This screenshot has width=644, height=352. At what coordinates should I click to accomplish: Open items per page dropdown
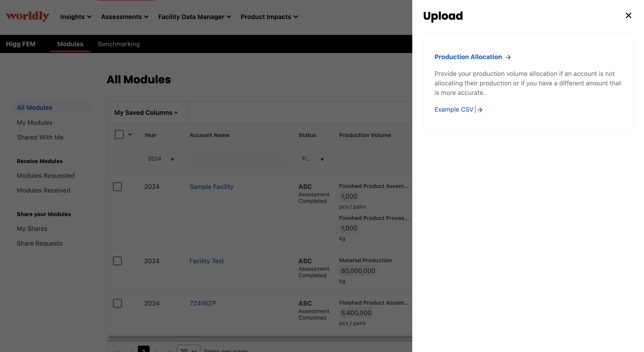pyautogui.click(x=188, y=349)
